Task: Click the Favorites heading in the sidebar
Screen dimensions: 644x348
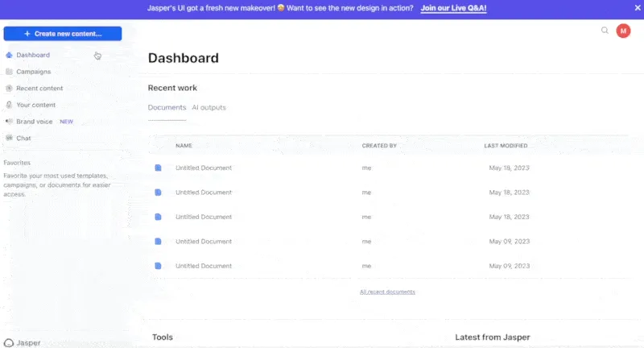Action: click(17, 163)
